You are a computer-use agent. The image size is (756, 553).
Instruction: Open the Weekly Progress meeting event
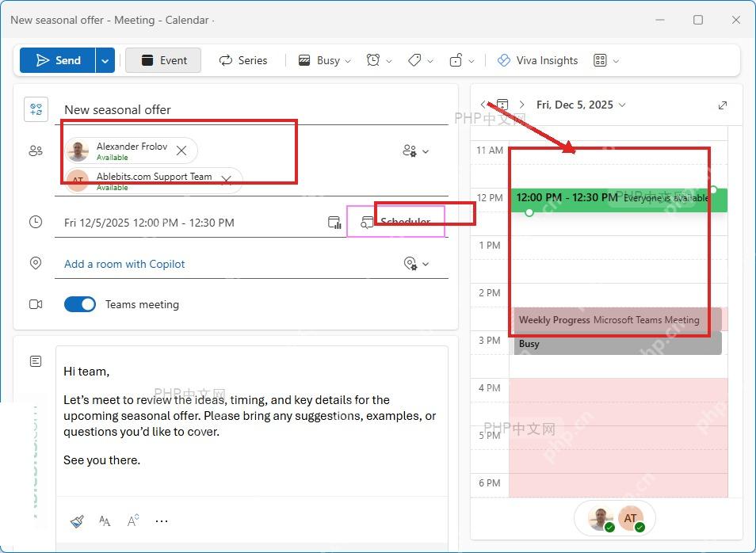(617, 319)
